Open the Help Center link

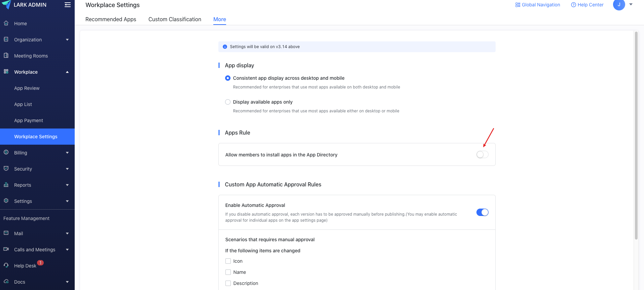tap(587, 5)
